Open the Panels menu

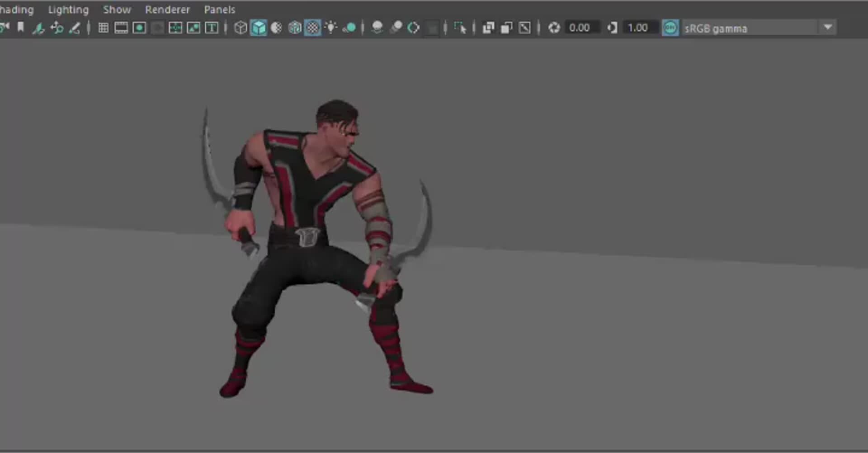point(220,9)
